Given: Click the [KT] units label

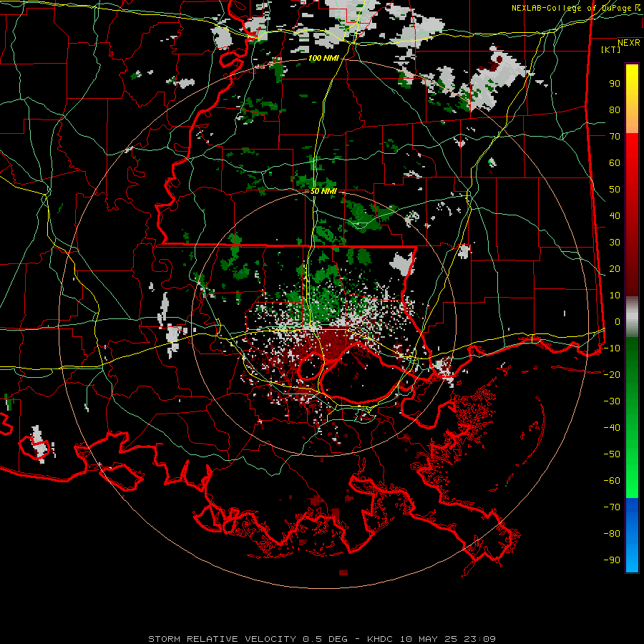Looking at the screenshot, I should (x=611, y=49).
